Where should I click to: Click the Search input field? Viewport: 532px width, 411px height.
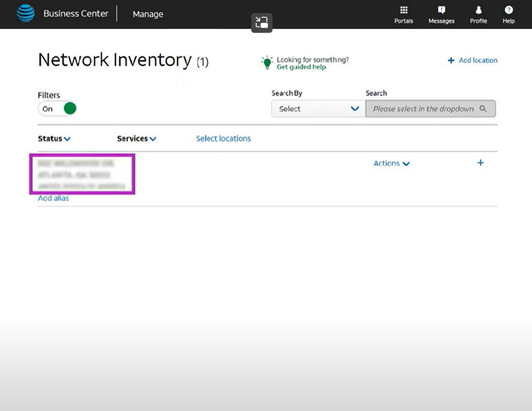click(430, 109)
